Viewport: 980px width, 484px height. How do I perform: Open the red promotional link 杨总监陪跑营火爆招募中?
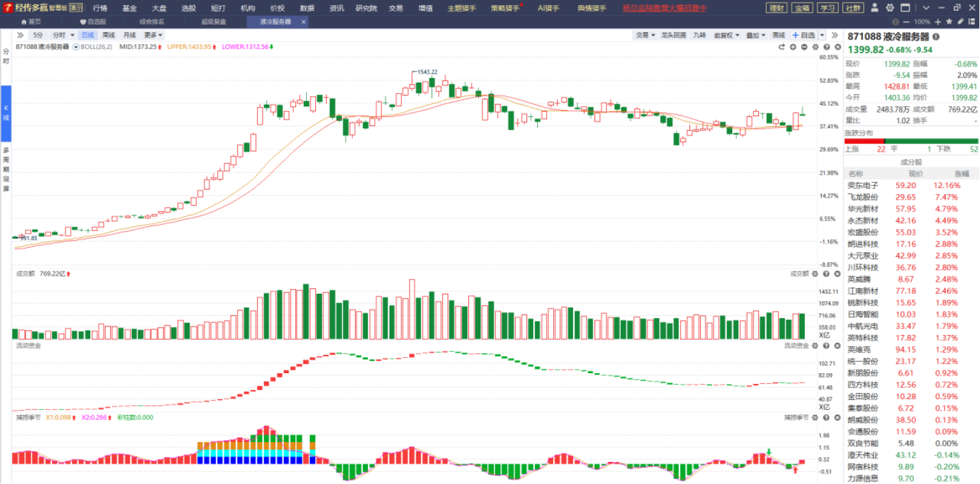tap(664, 8)
